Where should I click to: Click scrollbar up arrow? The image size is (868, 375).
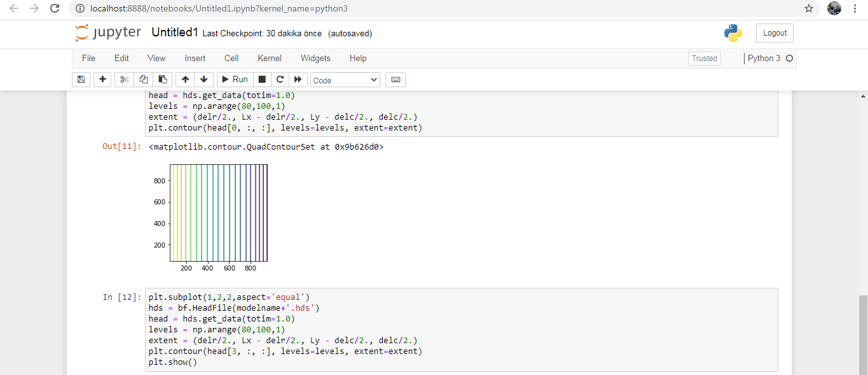coord(863,96)
